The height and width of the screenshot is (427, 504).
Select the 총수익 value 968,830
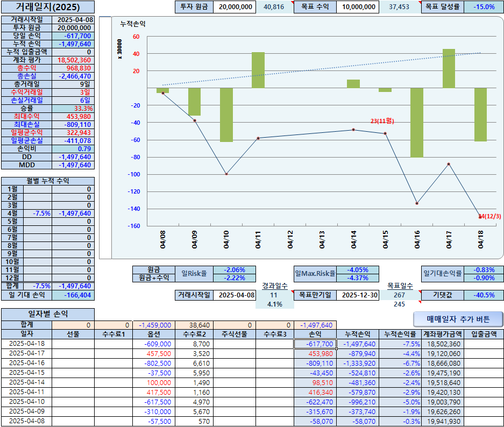click(73, 68)
